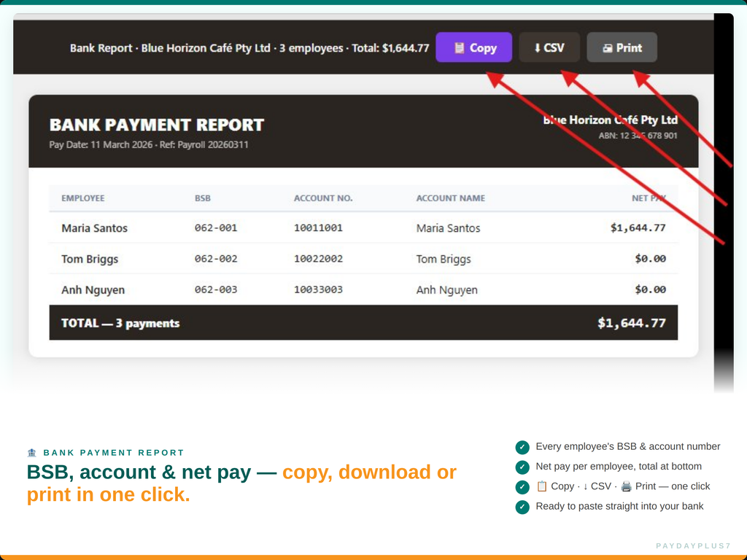Screen dimensions: 747x560
Task: Click the CSV download button
Action: pos(549,47)
